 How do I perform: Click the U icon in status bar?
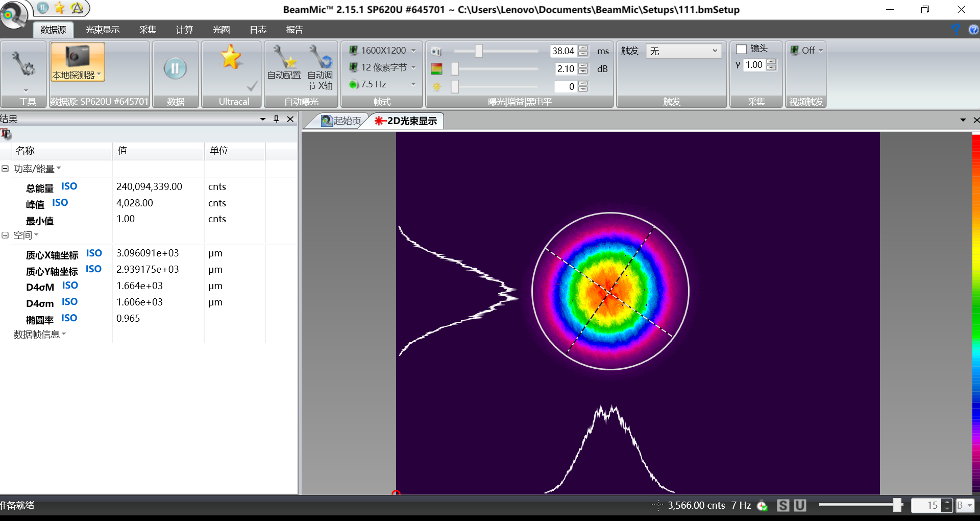(800, 505)
